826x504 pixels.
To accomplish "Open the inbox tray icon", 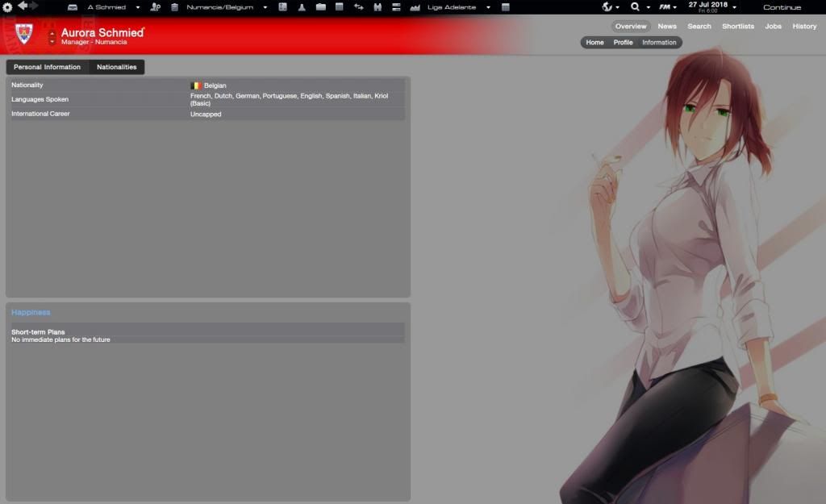I will (73, 7).
